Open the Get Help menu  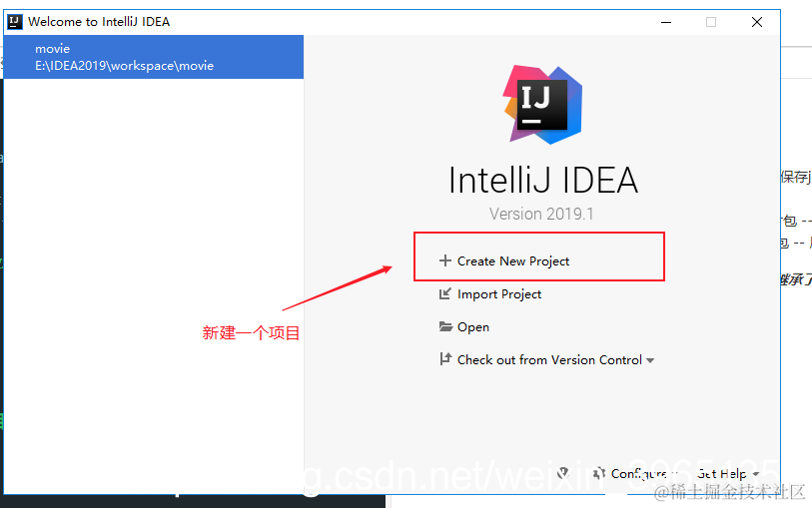tap(721, 474)
